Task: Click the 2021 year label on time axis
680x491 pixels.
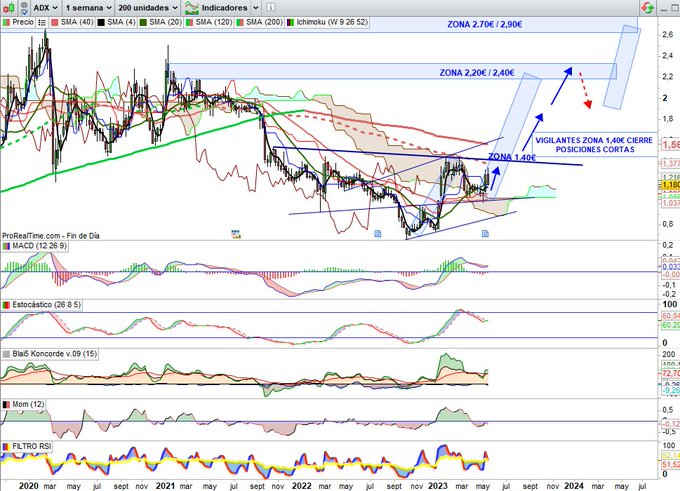Action: tap(165, 486)
